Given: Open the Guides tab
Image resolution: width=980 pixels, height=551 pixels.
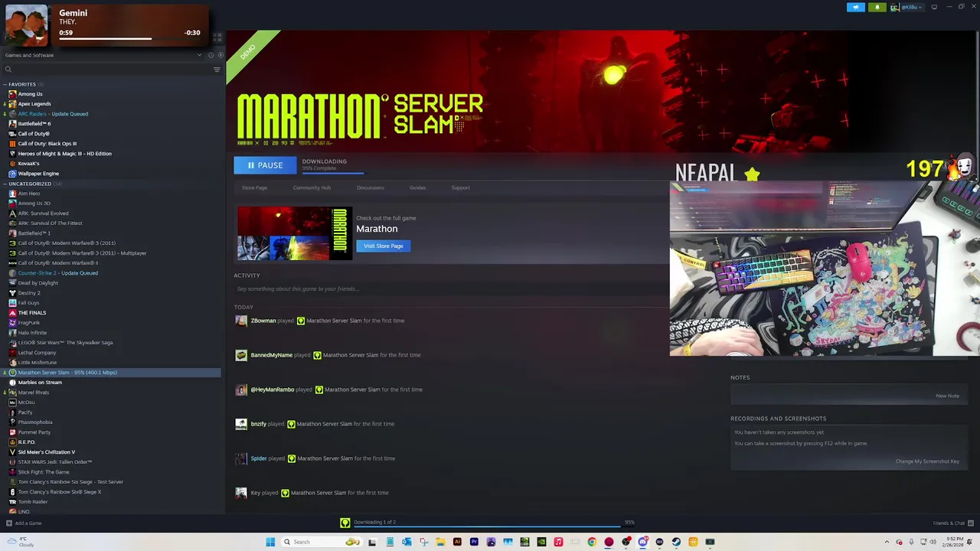Looking at the screenshot, I should pos(417,187).
